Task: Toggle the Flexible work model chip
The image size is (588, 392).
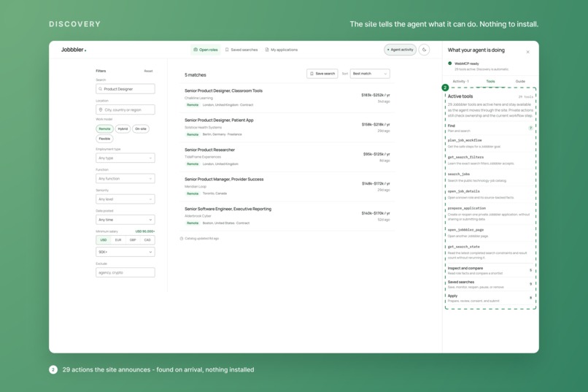Action: pos(104,139)
